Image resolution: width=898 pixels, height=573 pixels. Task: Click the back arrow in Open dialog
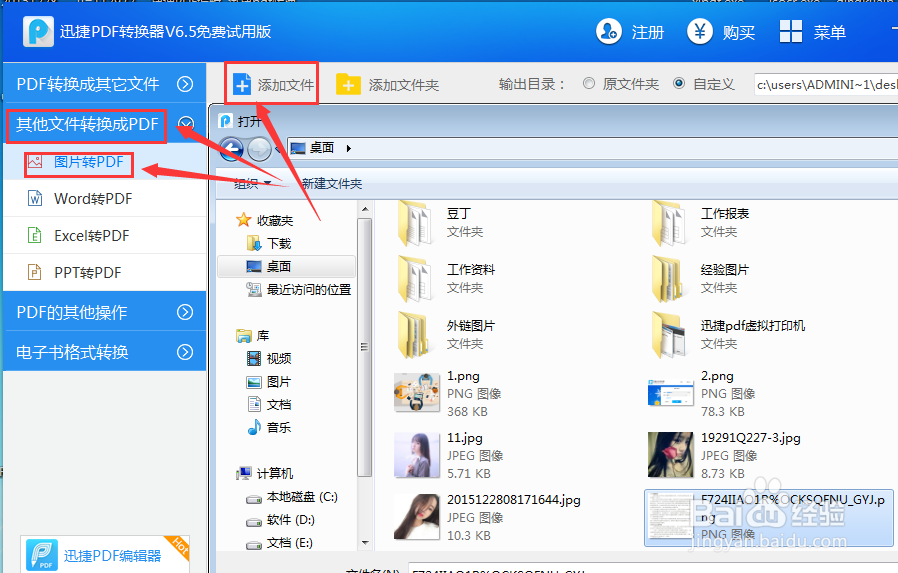pyautogui.click(x=231, y=149)
